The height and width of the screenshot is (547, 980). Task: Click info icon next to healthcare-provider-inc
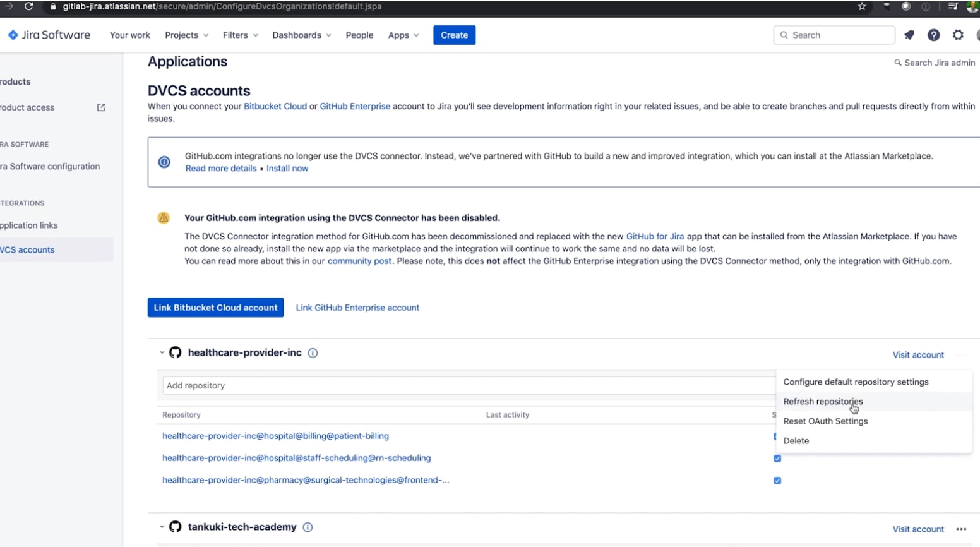(x=313, y=353)
